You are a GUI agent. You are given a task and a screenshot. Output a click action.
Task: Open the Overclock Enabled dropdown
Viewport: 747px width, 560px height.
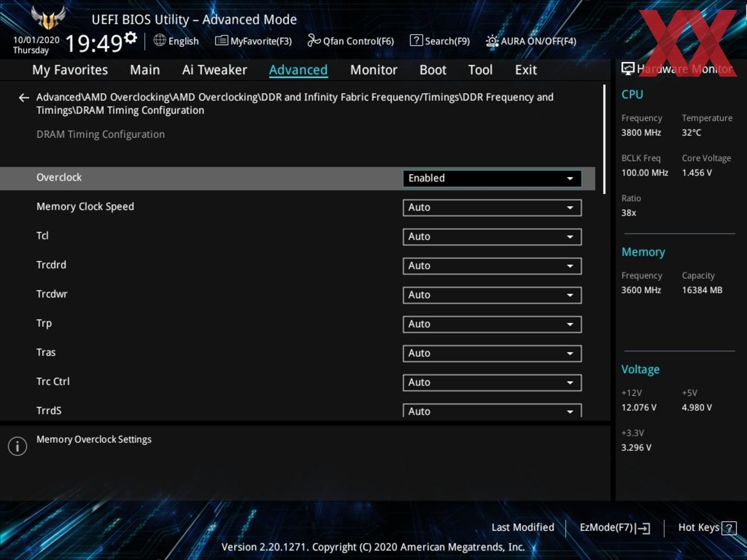click(x=492, y=178)
